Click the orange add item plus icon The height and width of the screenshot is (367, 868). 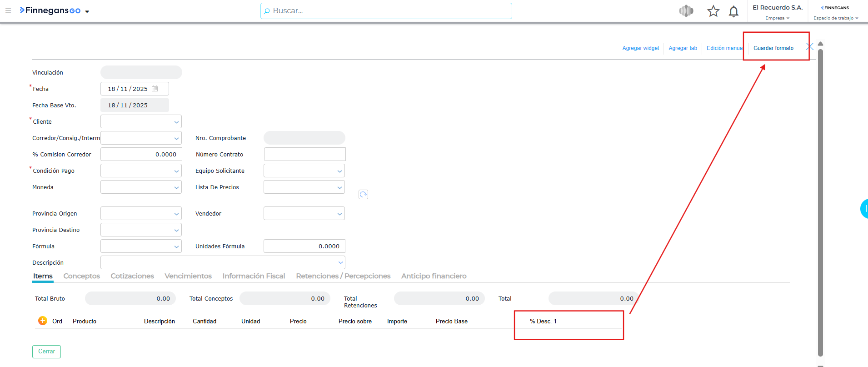coord(43,321)
